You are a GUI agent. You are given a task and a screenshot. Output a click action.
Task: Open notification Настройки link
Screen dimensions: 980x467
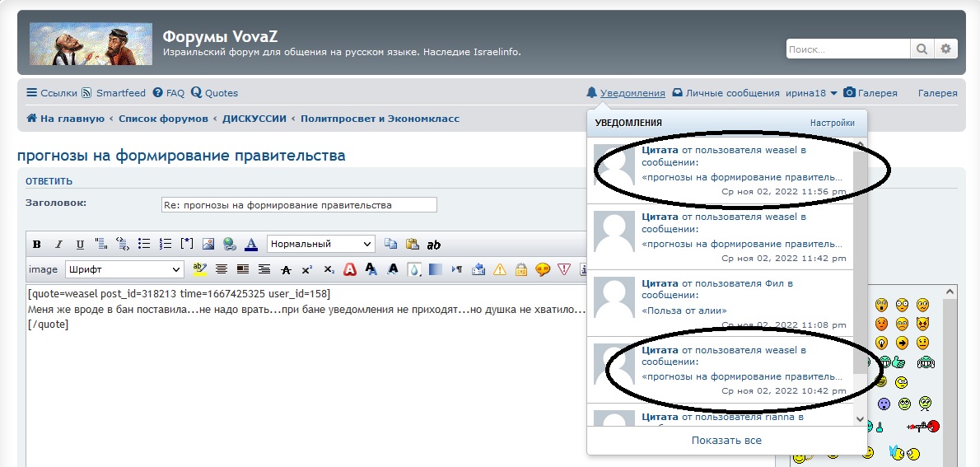point(832,123)
